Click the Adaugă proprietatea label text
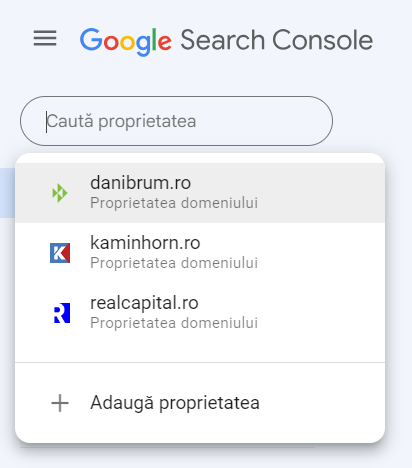This screenshot has width=412, height=468. 175,403
